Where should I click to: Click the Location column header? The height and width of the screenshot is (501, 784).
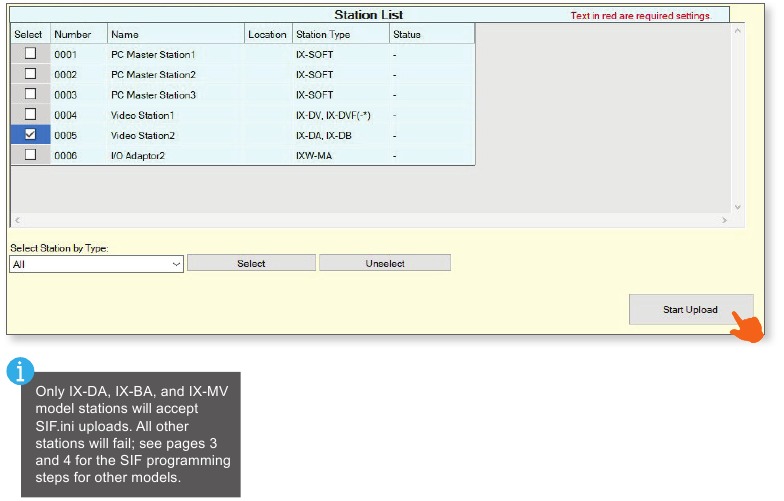click(x=267, y=34)
